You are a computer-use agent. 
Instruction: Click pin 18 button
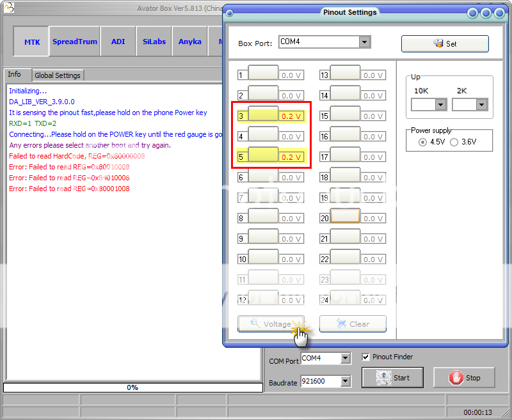(x=345, y=175)
